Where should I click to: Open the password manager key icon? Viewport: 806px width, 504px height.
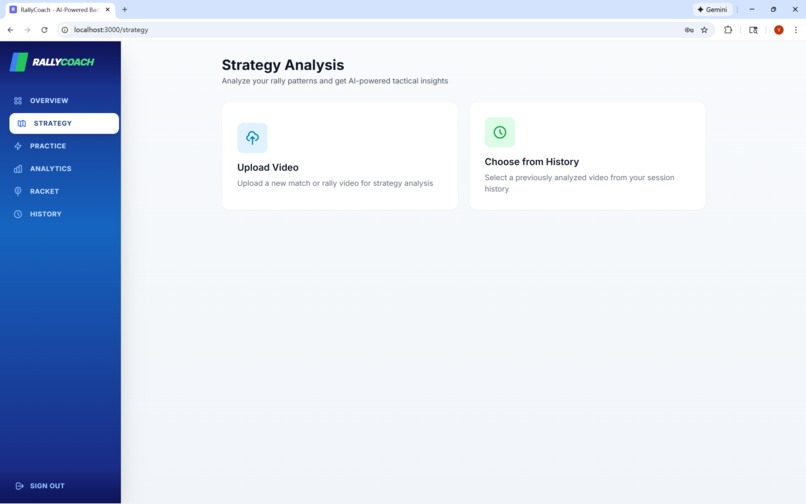tap(689, 30)
